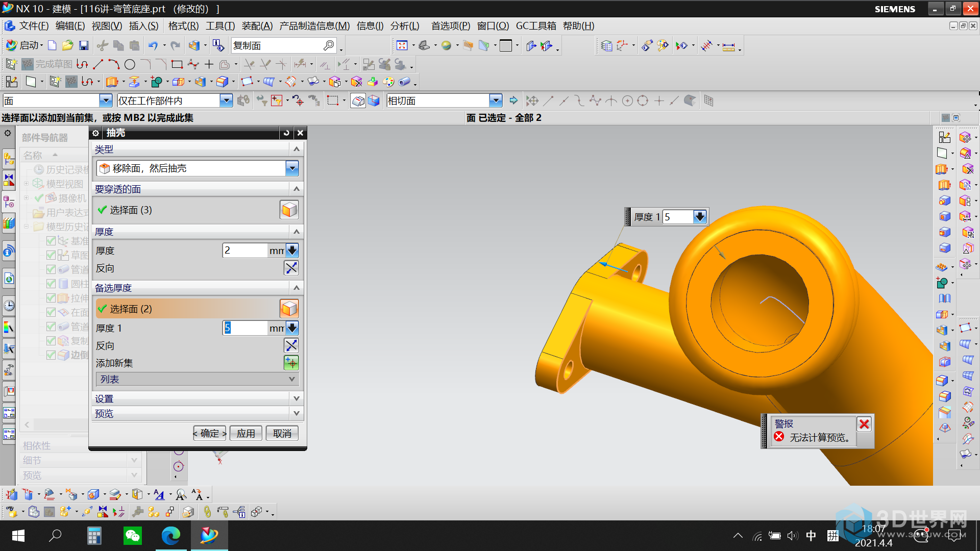Toggle checkbox for second 管道 feature
Viewport: 980px width, 551px height.
51,327
